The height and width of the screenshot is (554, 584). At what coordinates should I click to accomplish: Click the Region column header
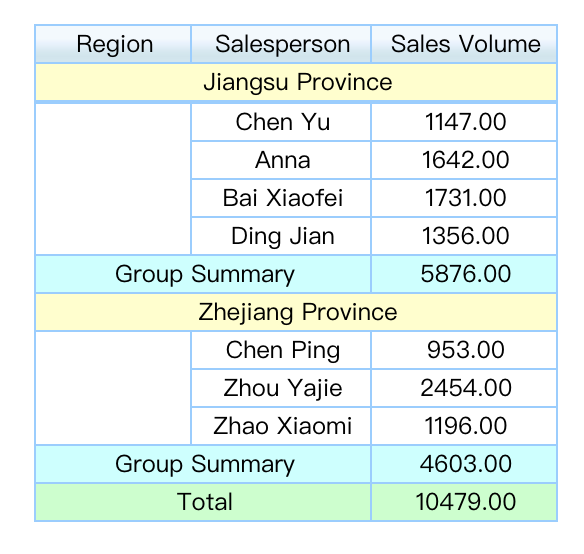(113, 44)
